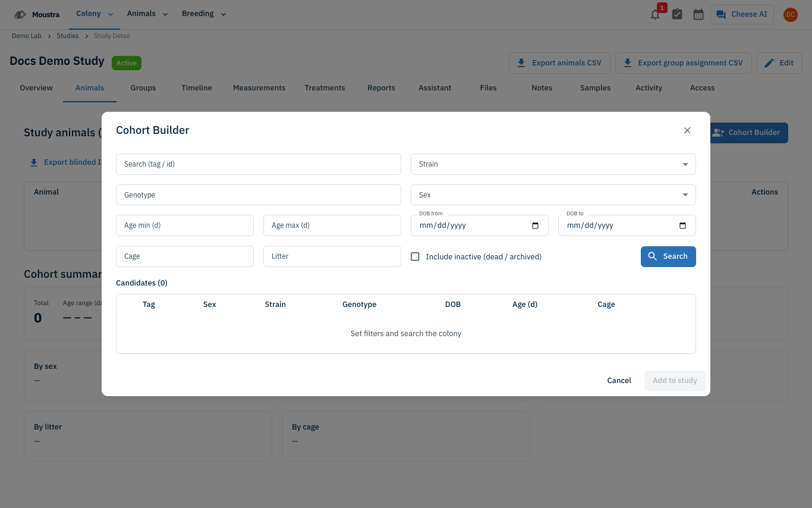The height and width of the screenshot is (508, 812).
Task: Focus the Age min (d) field
Action: tap(185, 225)
